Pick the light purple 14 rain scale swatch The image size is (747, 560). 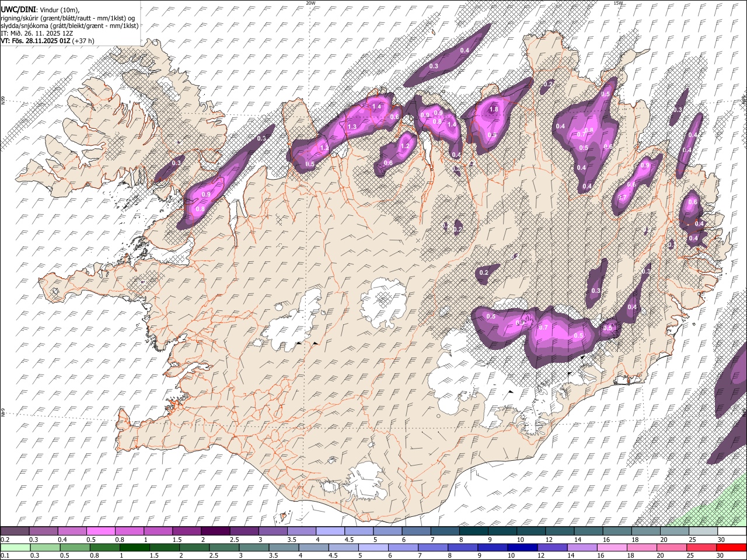point(582,548)
